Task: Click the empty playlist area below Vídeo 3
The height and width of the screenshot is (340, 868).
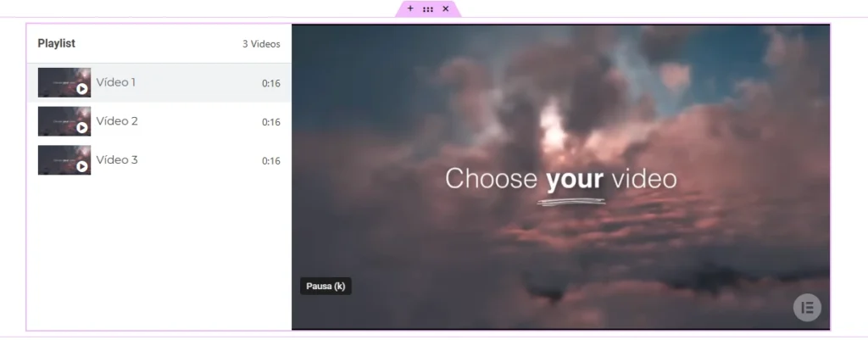Action: point(159,254)
